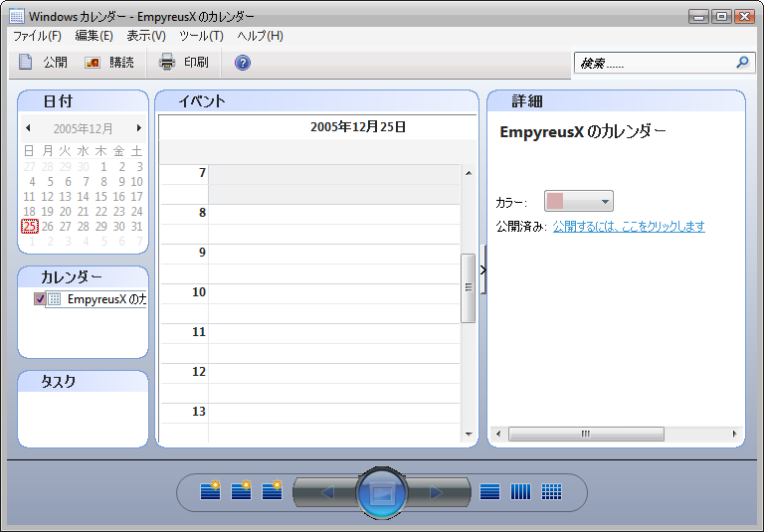Switch to week view icon with vertical bars
Viewport: 764px width, 532px height.
point(520,492)
